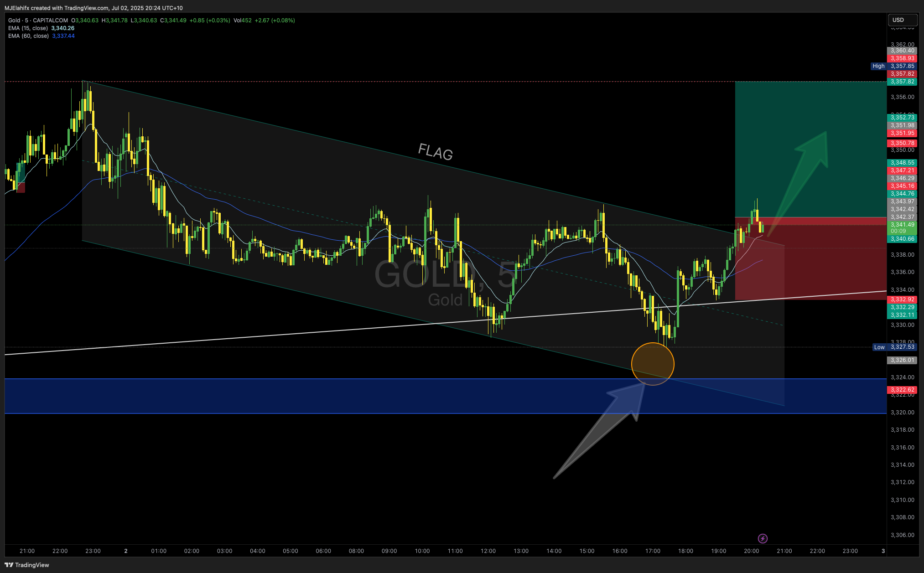Click the Vol452 volume readout

coord(243,21)
